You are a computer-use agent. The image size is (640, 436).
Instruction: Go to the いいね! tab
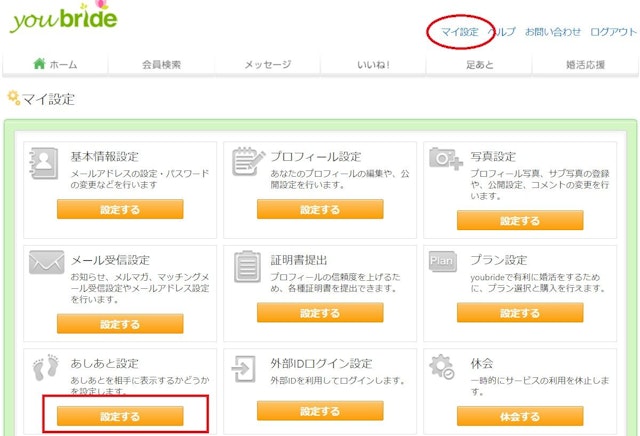[373, 65]
